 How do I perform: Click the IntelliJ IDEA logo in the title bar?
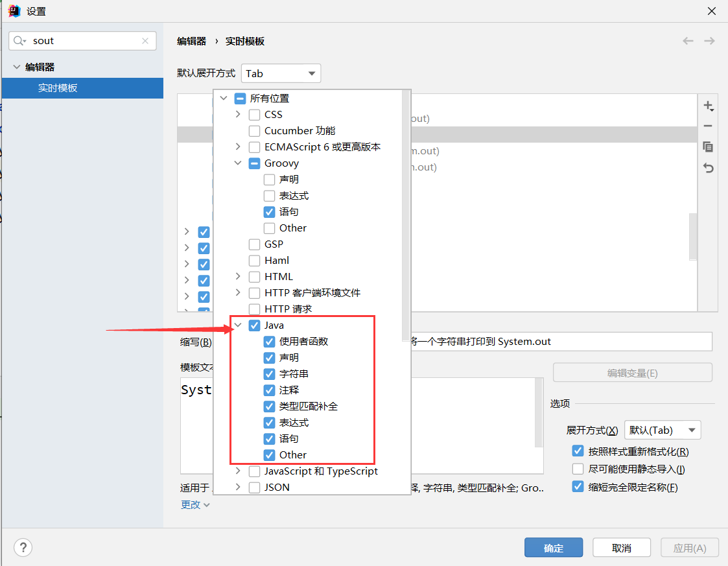click(14, 10)
